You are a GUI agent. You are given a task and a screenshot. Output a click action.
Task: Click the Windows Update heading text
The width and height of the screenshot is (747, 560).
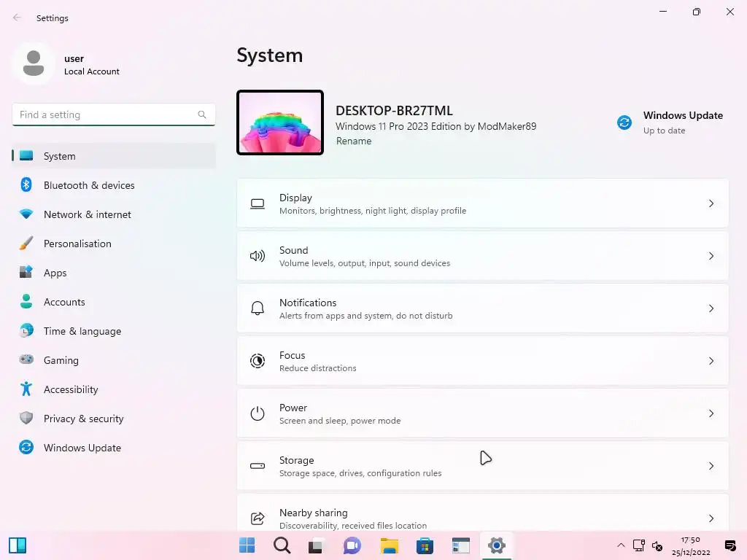coord(683,115)
